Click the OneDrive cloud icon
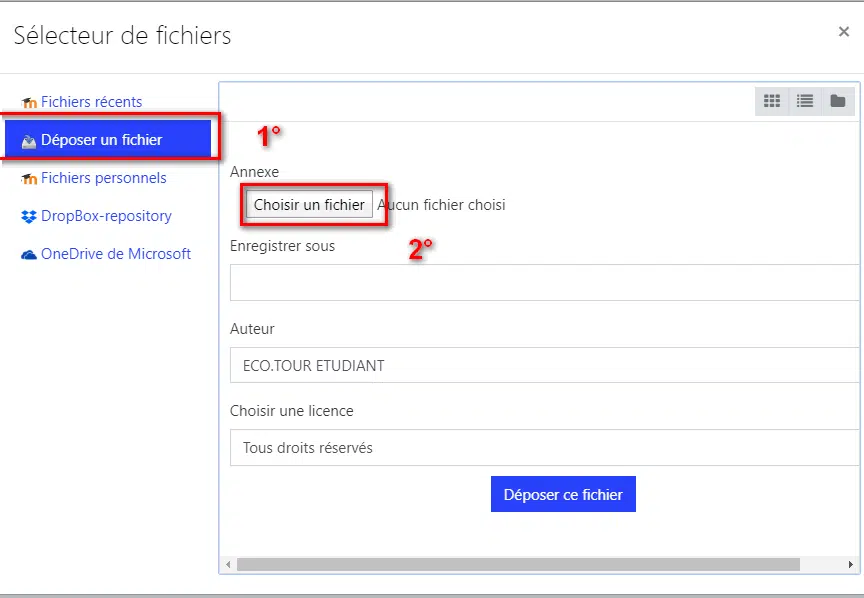Viewport: 864px width, 598px height. pos(29,255)
